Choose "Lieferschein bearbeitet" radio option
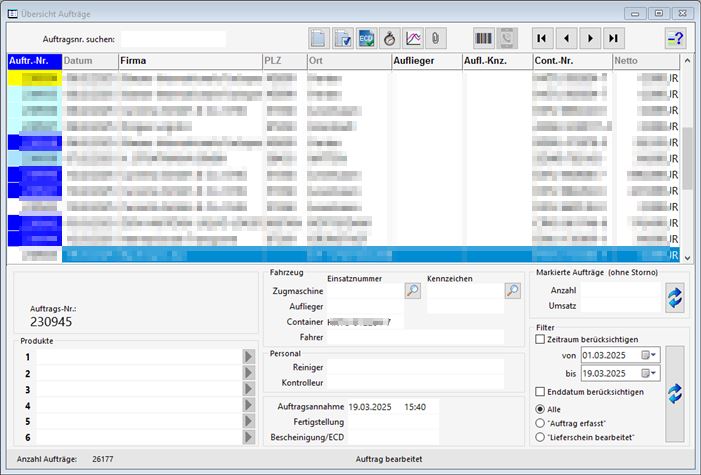 click(x=541, y=437)
